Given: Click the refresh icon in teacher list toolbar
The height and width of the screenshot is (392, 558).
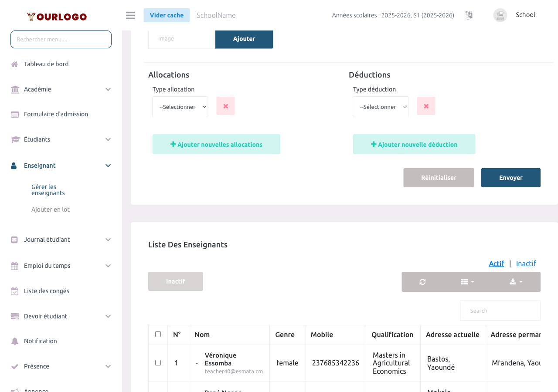Looking at the screenshot, I should click(x=422, y=282).
